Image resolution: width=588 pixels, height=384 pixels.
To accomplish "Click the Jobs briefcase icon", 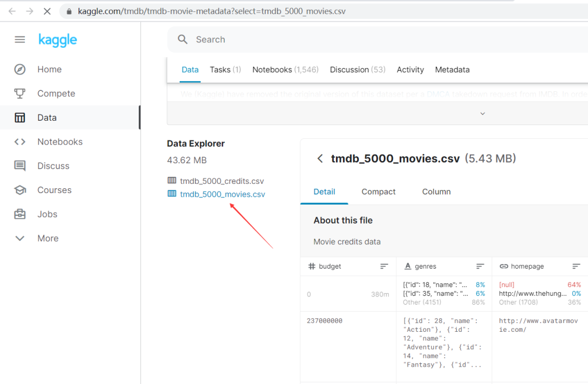I will [20, 214].
